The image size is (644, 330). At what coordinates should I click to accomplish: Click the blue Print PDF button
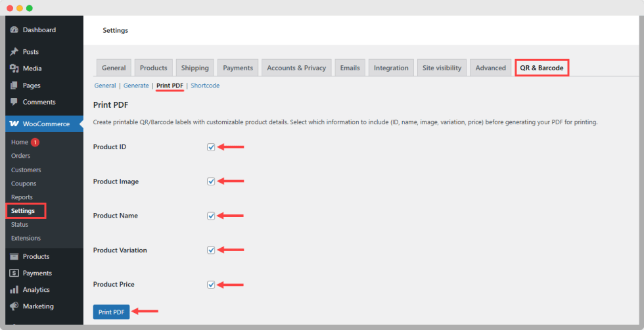click(x=111, y=312)
